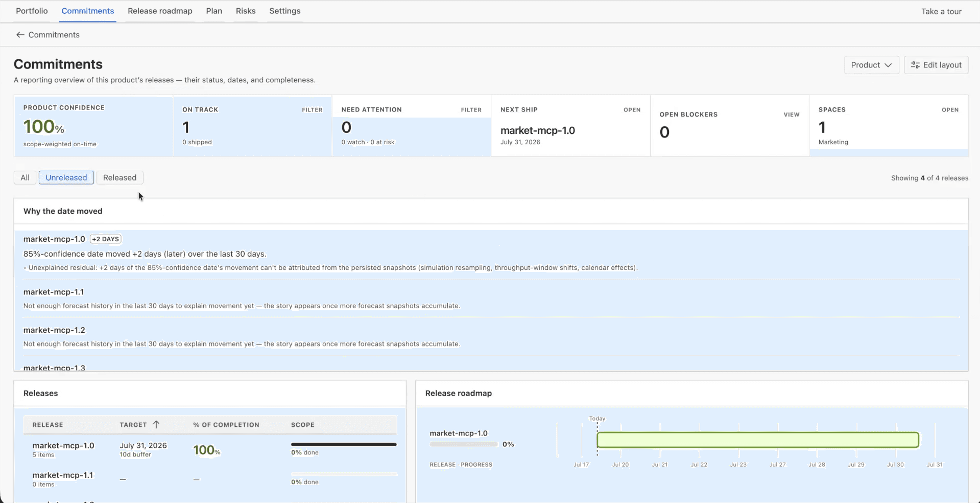Click the SCOPE column header
The height and width of the screenshot is (503, 980).
coord(303,425)
